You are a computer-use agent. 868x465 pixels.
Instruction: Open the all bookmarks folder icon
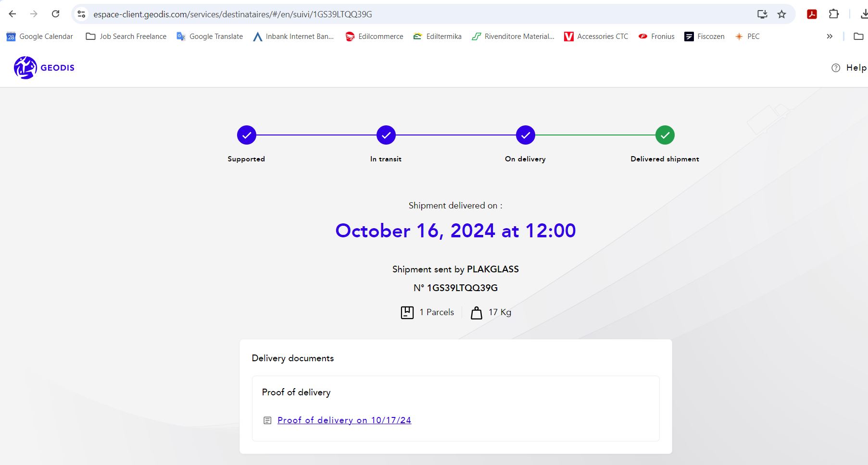858,37
